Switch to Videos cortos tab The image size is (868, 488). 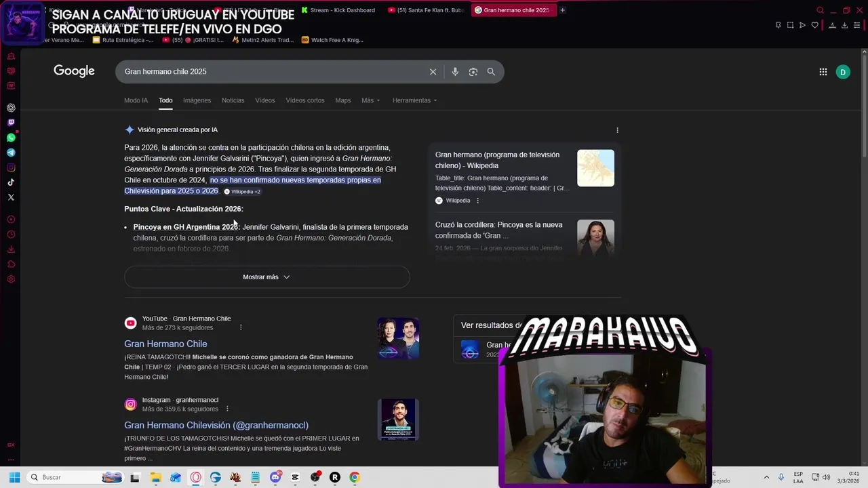304,100
